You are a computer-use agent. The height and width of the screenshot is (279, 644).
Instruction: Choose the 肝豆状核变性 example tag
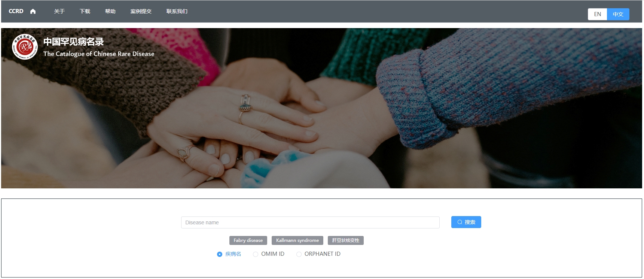point(345,240)
